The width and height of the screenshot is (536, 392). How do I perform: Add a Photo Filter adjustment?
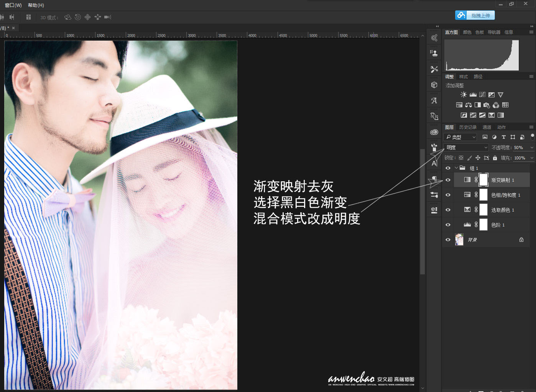click(x=487, y=105)
